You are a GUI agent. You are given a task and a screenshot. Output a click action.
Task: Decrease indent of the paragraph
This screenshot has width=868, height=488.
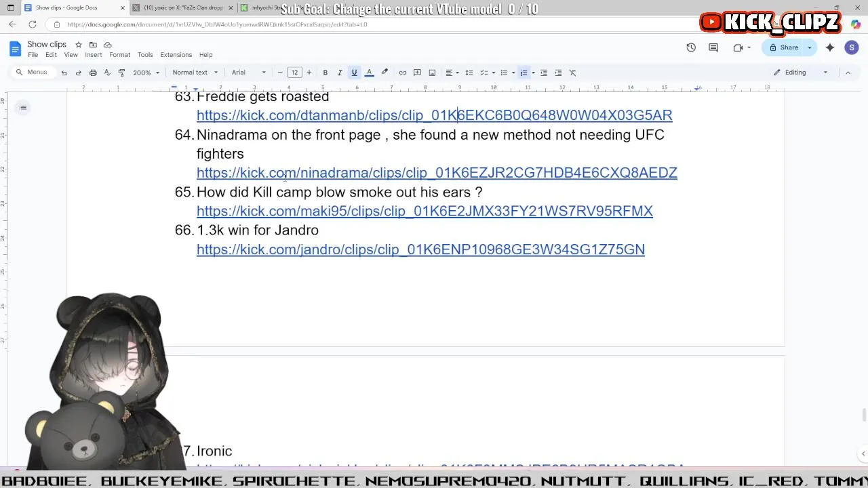543,73
